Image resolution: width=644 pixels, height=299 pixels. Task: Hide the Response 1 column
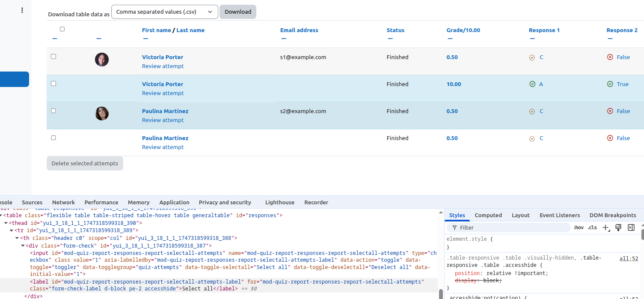(x=532, y=39)
